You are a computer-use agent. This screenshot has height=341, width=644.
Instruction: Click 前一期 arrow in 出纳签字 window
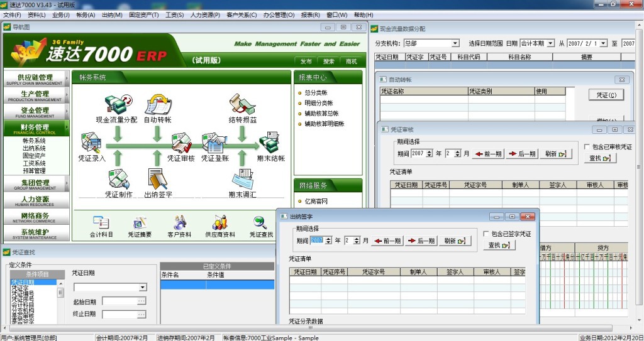pos(387,241)
